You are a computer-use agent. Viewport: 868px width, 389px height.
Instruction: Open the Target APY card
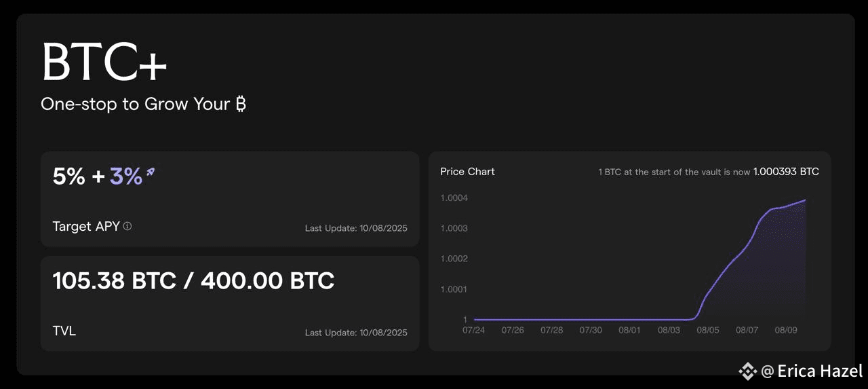pyautogui.click(x=230, y=199)
